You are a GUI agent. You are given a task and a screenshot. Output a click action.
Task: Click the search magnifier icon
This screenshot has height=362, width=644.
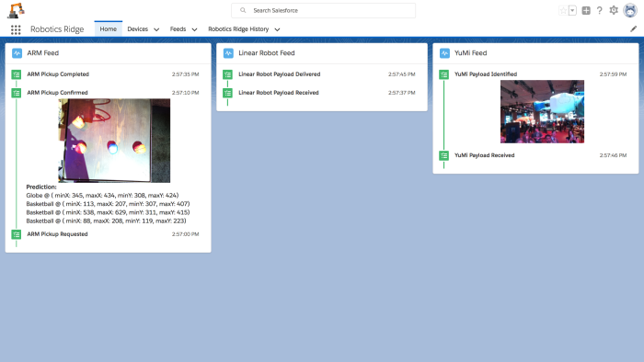(x=243, y=10)
